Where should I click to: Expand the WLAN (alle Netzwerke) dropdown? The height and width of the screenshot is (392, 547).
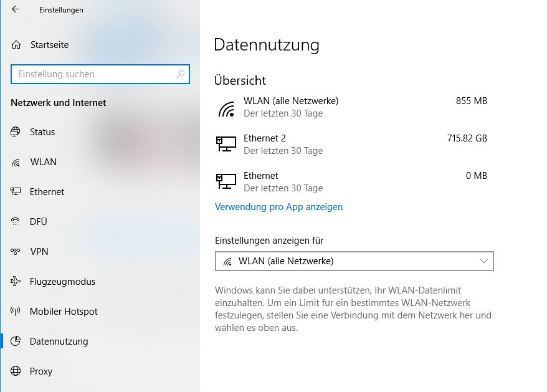(354, 261)
